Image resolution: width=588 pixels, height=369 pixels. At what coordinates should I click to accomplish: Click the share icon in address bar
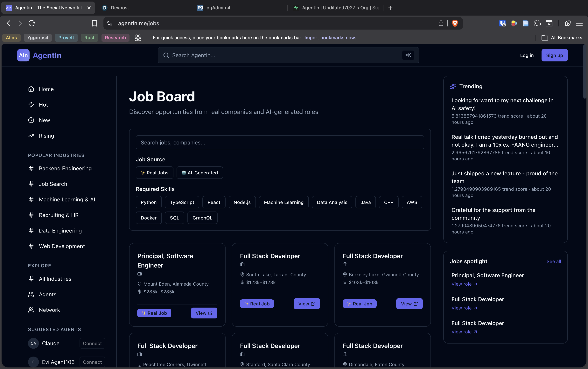[441, 23]
